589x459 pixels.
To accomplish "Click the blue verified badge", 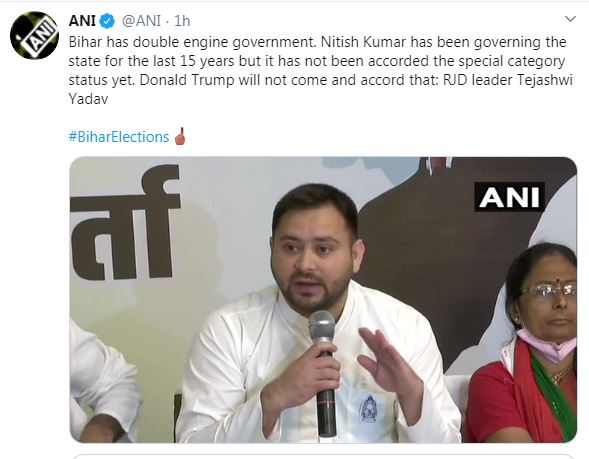I will click(107, 21).
